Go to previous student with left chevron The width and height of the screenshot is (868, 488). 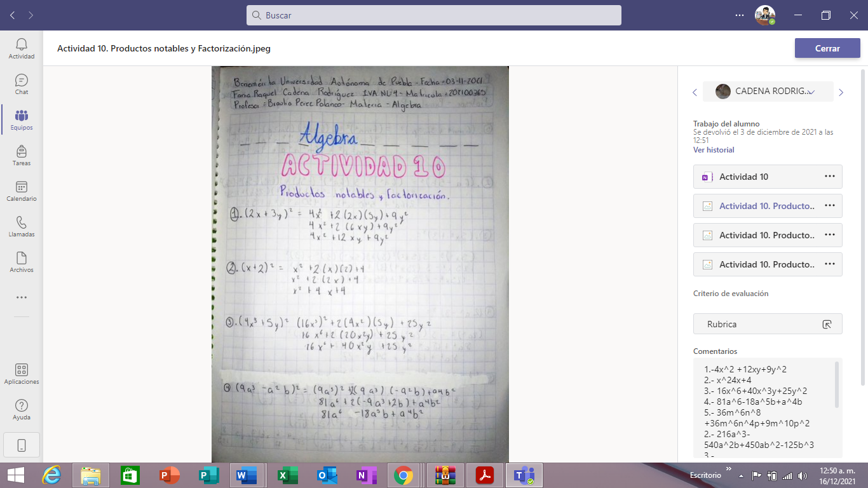695,92
